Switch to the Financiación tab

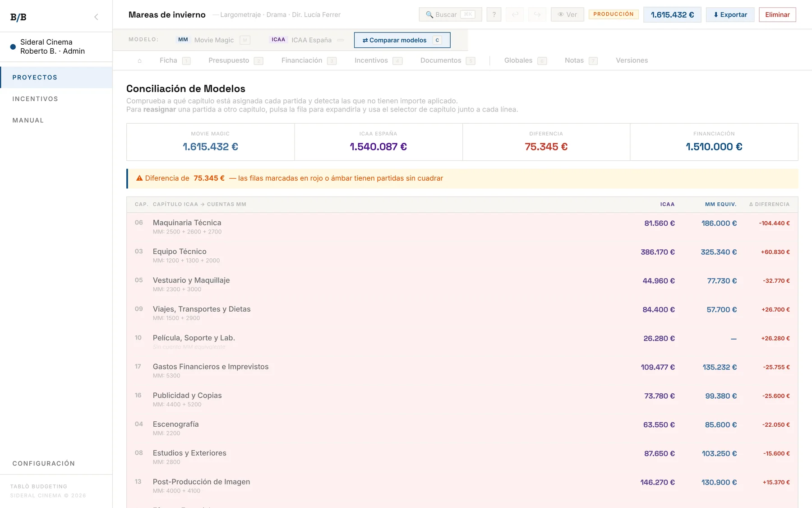tap(309, 61)
